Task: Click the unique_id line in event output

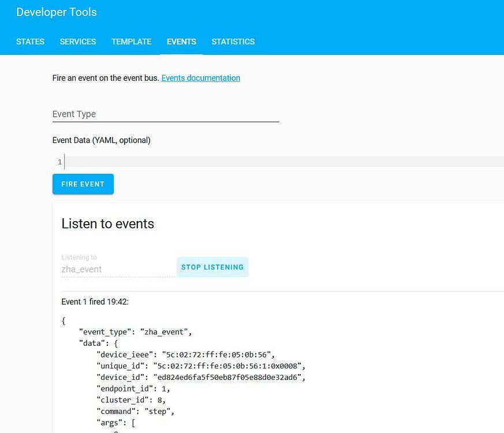Action: pyautogui.click(x=200, y=365)
